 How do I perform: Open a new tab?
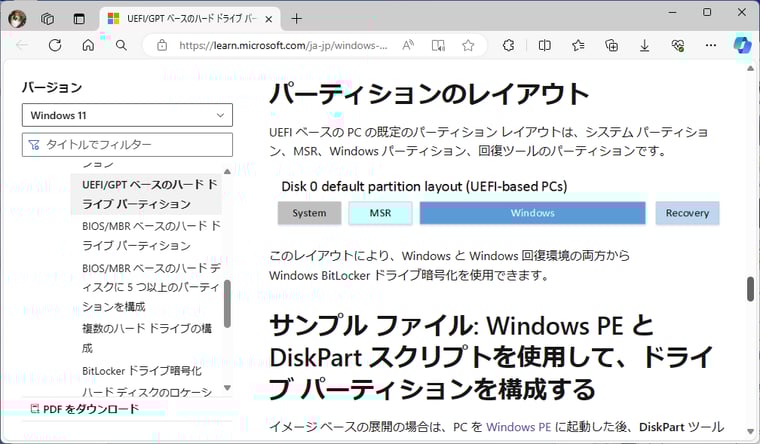tap(297, 19)
